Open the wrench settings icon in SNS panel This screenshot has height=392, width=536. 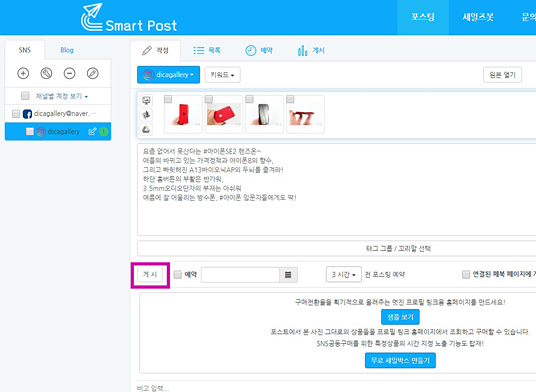(x=46, y=73)
